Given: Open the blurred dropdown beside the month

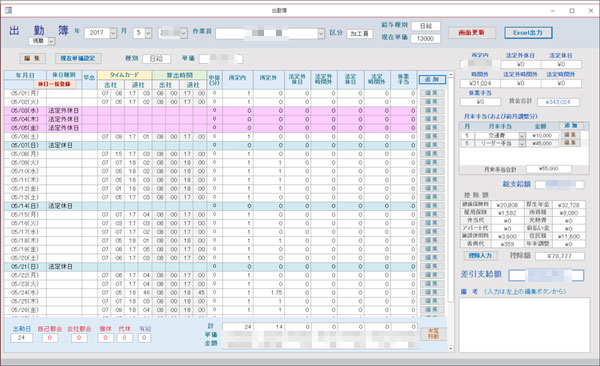Looking at the screenshot, I should [x=183, y=33].
